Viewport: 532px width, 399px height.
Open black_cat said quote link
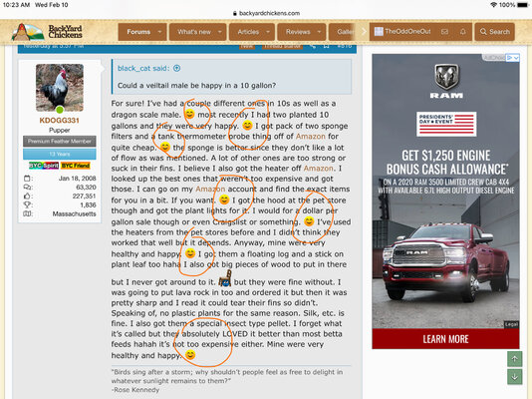point(143,68)
